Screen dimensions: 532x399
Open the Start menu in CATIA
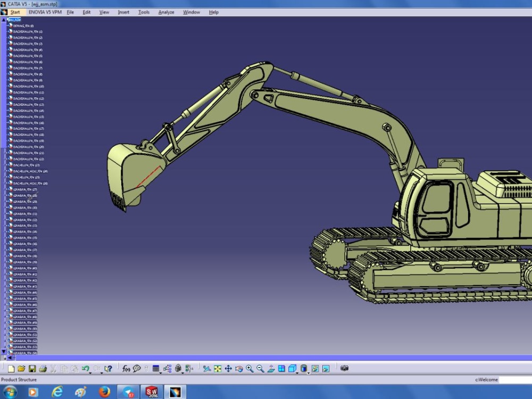click(15, 12)
